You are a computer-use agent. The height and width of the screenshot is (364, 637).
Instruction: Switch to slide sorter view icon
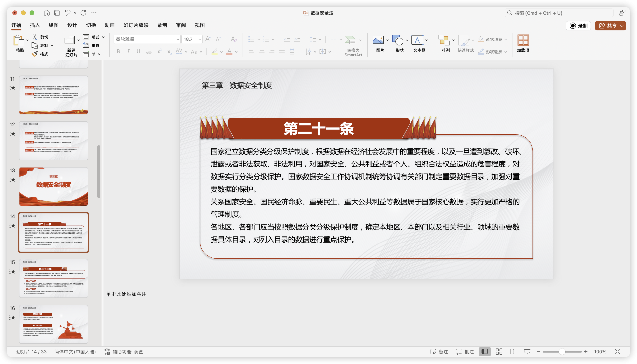click(x=499, y=352)
